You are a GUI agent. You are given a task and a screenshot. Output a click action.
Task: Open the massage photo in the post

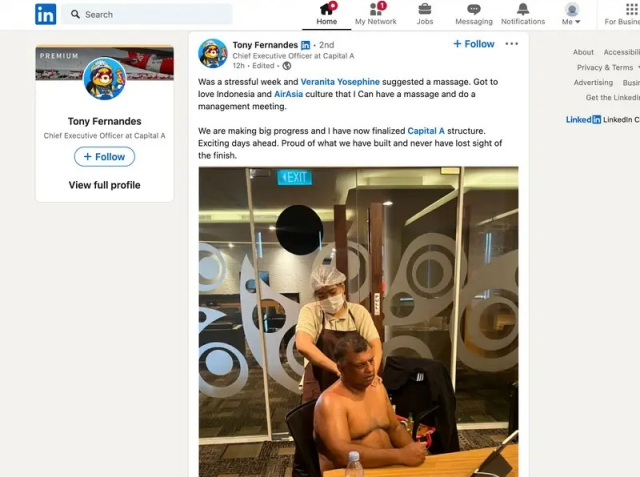pyautogui.click(x=358, y=322)
